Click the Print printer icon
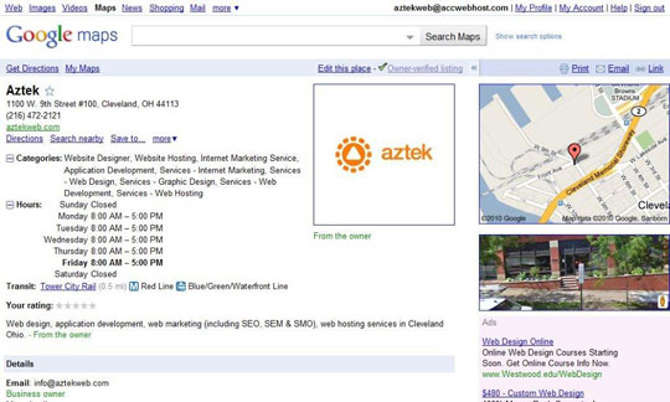This screenshot has width=670, height=402. (564, 68)
